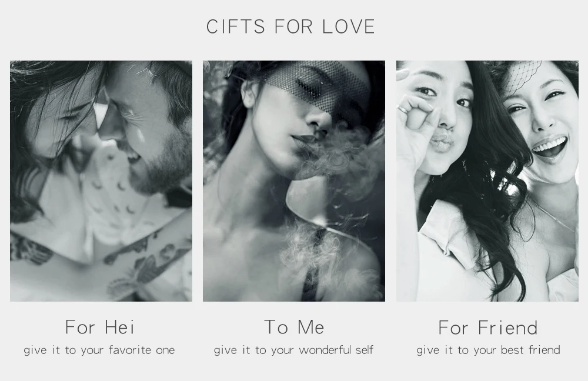588x381 pixels.
Task: Click the word "LOVE" in the title
Action: click(x=349, y=26)
